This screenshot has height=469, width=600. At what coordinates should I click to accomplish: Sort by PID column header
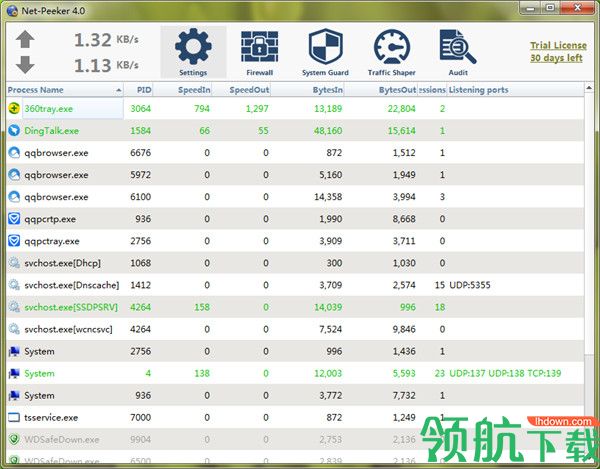(x=138, y=90)
